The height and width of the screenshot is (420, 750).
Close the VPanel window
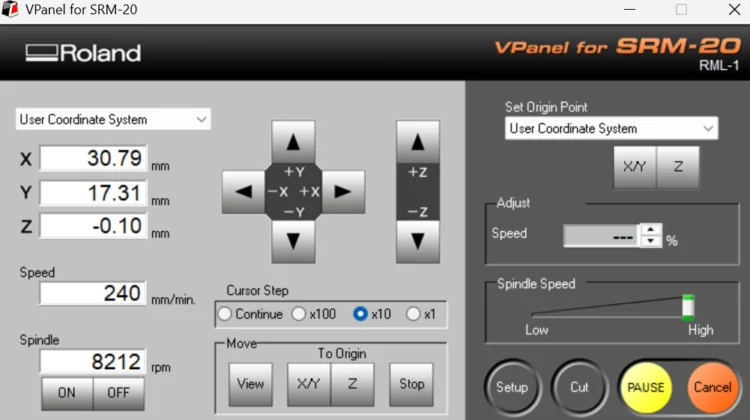(x=734, y=9)
